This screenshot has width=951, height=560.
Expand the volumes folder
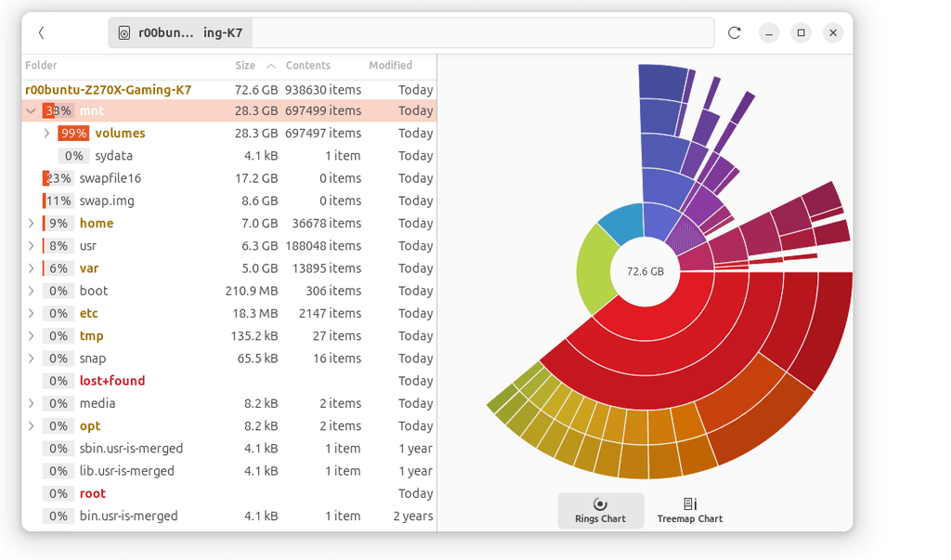47,134
